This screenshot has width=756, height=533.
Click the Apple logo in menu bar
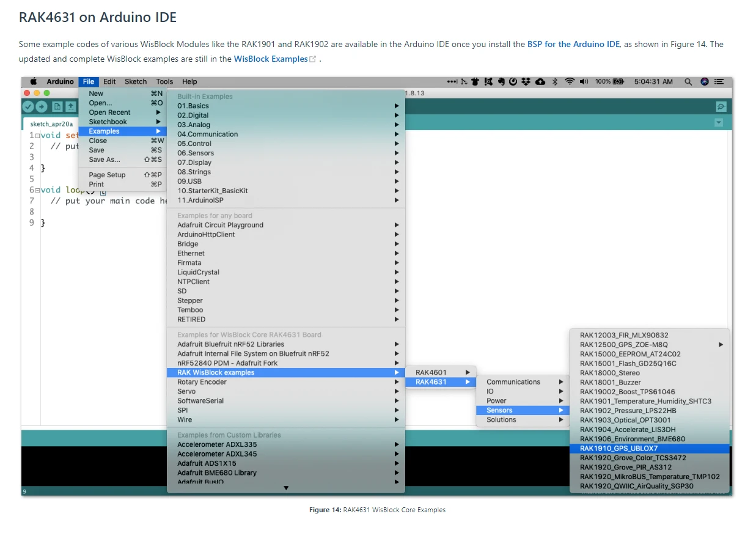point(33,81)
